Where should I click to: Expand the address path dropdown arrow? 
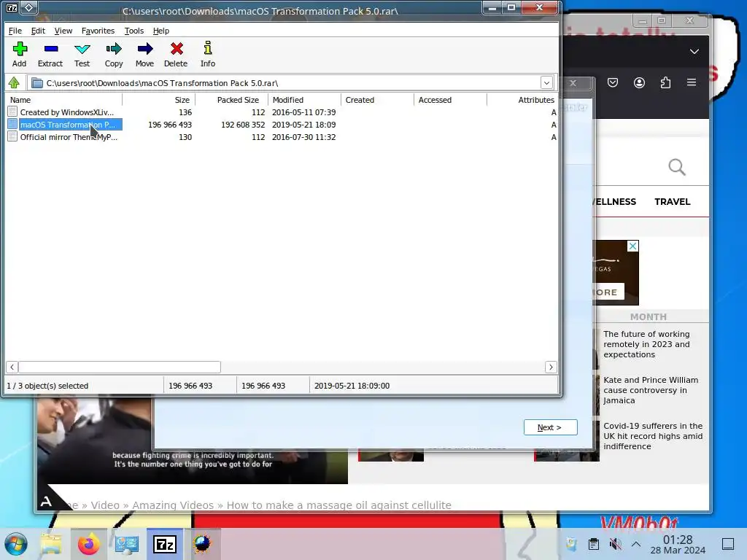click(546, 83)
